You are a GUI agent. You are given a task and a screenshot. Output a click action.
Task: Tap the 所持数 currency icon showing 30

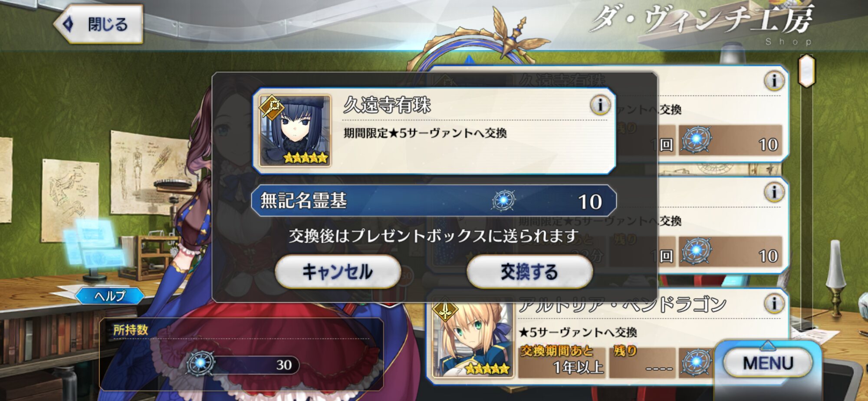[201, 364]
